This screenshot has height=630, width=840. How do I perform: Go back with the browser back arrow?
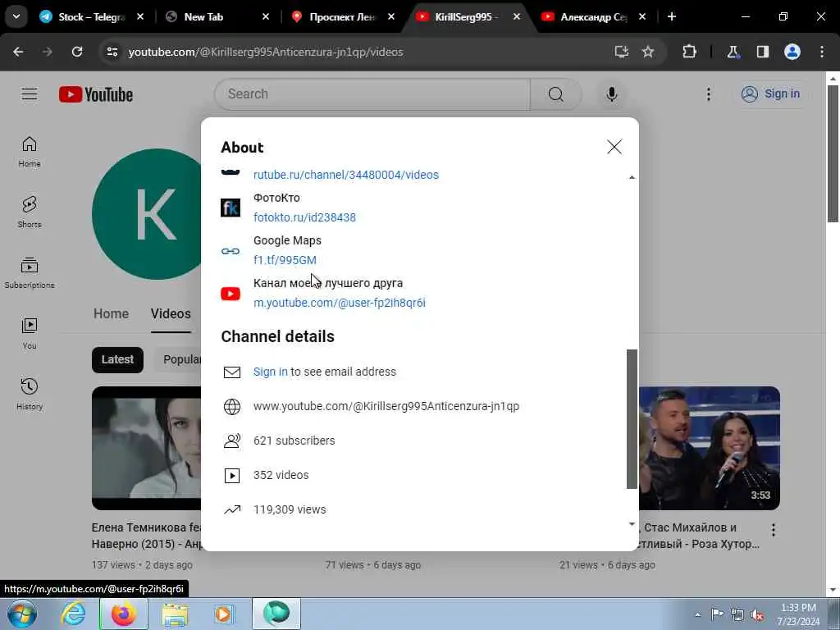(x=18, y=52)
